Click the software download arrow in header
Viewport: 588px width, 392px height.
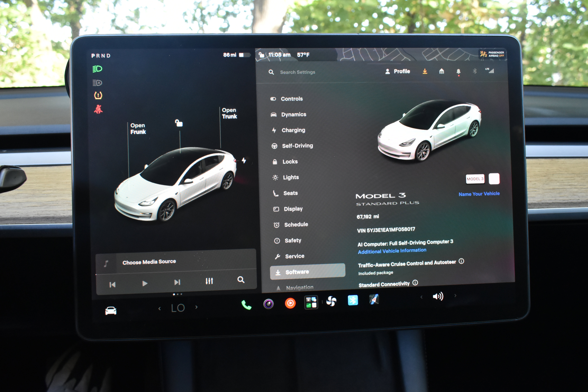(425, 71)
